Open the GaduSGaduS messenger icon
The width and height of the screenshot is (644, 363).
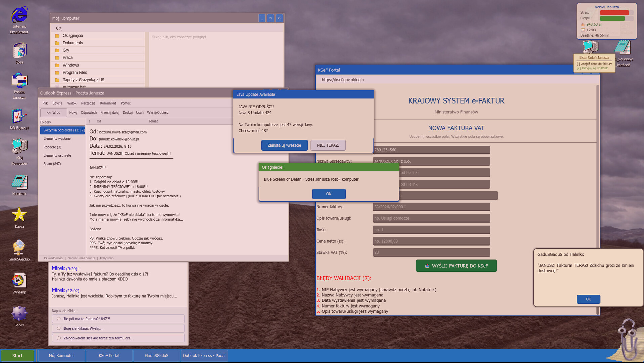click(19, 248)
